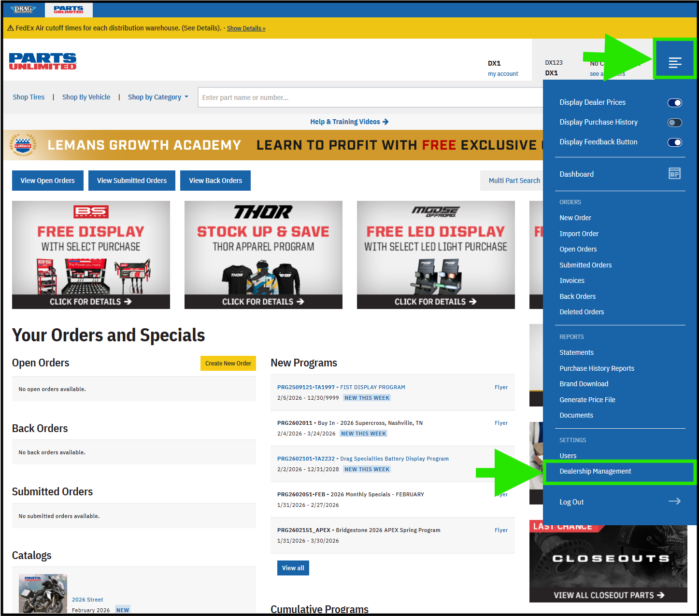Image resolution: width=699 pixels, height=616 pixels.
Task: Click the Log Out arrow icon
Action: pos(674,502)
